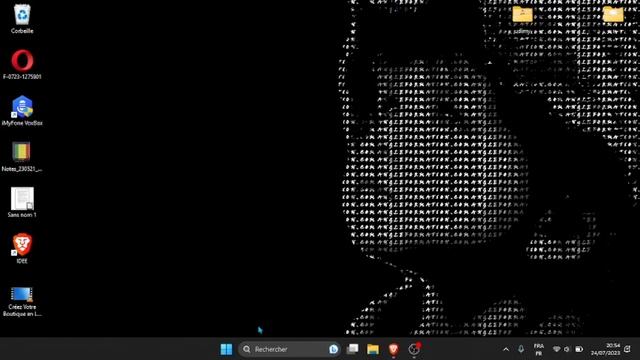Select the Opera F-0723-1275801 desktop icon
The width and height of the screenshot is (640, 360).
tap(22, 64)
